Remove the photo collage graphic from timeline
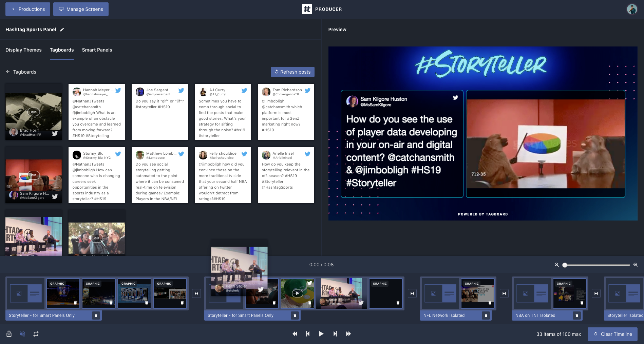This screenshot has width=644, height=344. tap(182, 303)
